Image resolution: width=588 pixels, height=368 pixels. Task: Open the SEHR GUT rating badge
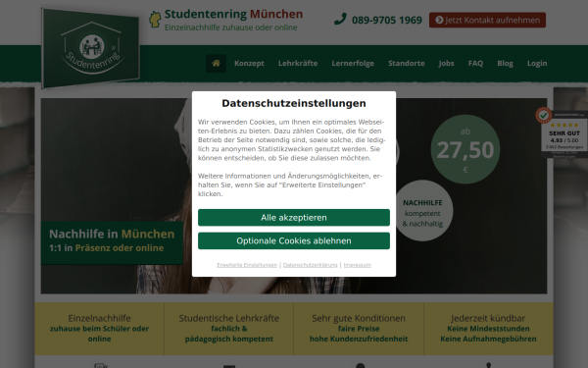click(563, 133)
